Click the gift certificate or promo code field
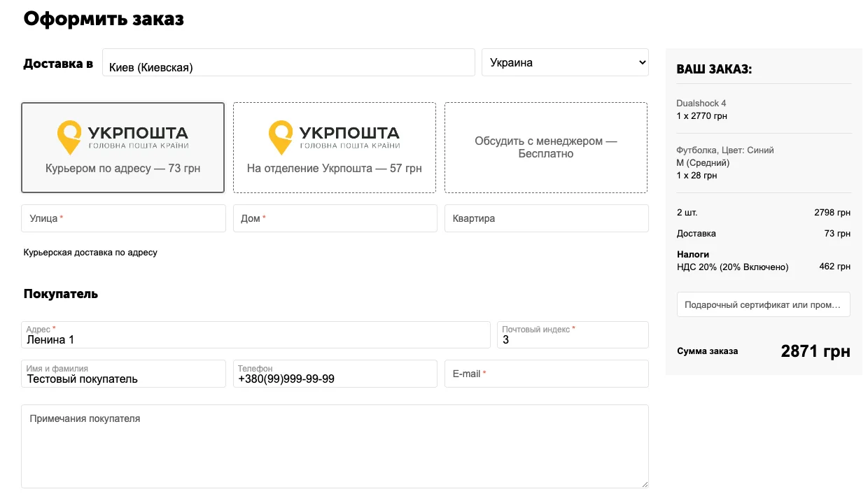The width and height of the screenshot is (868, 501). pos(763,304)
